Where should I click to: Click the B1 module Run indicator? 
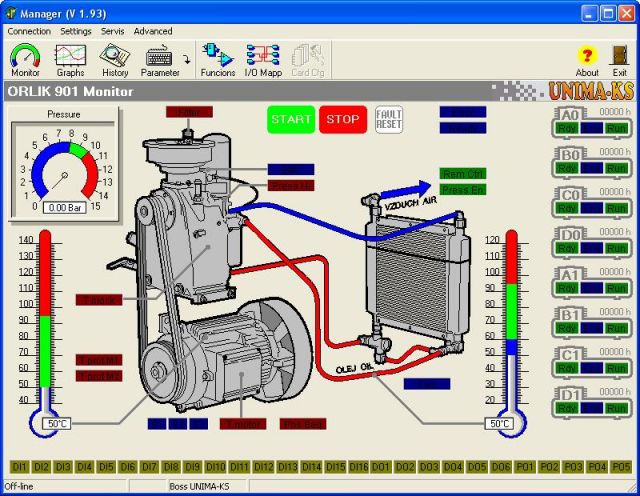click(616, 329)
